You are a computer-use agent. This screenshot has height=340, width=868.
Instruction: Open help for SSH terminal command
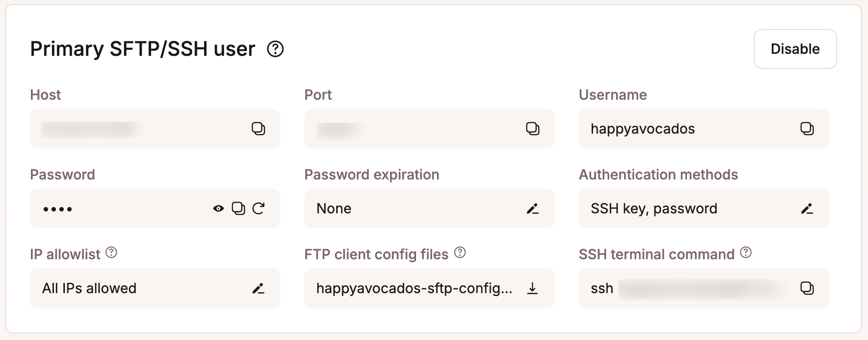[x=746, y=252]
